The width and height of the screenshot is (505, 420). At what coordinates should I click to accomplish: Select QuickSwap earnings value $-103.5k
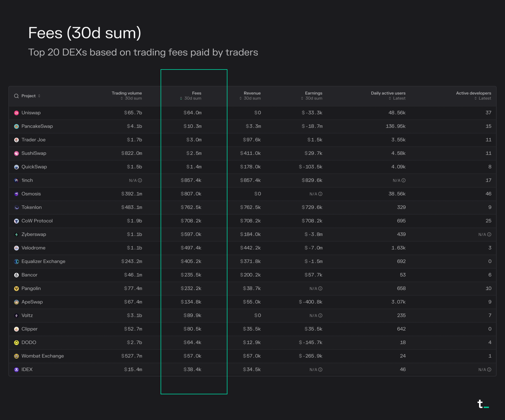pos(311,167)
